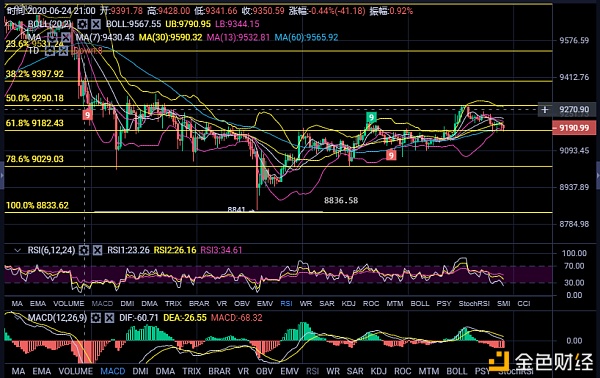Select dimmed MACD tab under RSI panel

pyautogui.click(x=102, y=303)
